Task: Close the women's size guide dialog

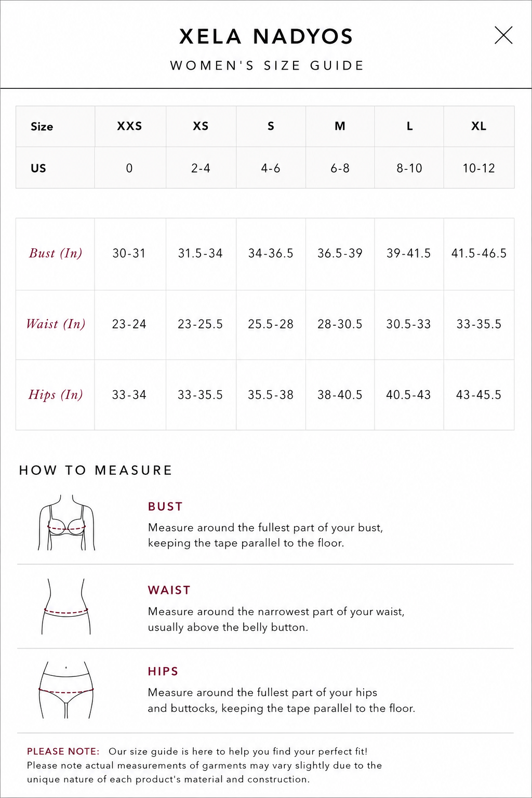Action: click(x=503, y=35)
